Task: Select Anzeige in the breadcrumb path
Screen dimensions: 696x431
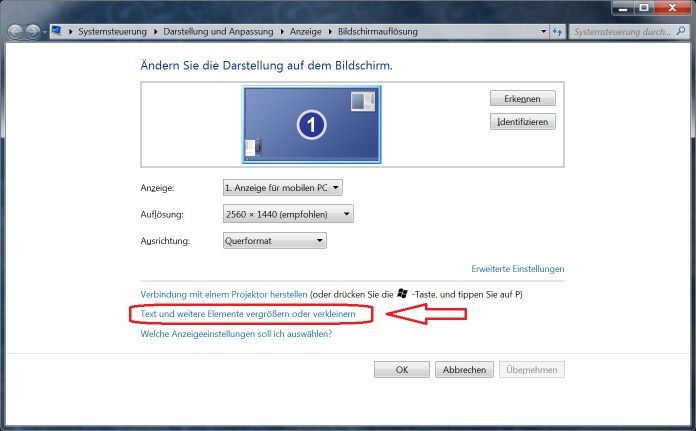Action: 305,32
